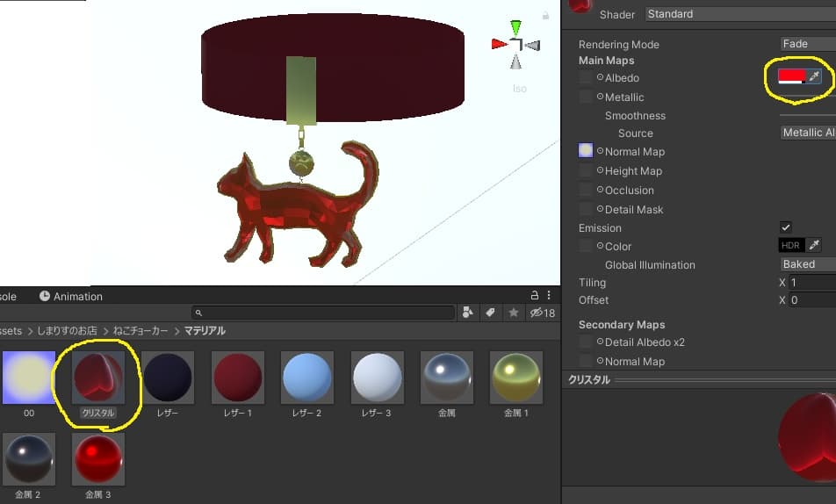Switch to the Animation tab
This screenshot has width=836, height=504.
pyautogui.click(x=71, y=297)
